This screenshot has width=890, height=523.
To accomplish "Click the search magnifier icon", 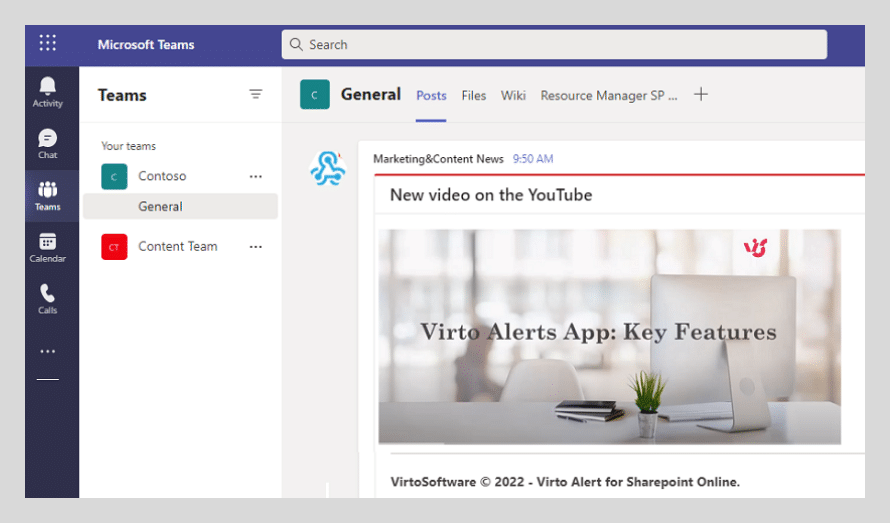I will click(296, 44).
